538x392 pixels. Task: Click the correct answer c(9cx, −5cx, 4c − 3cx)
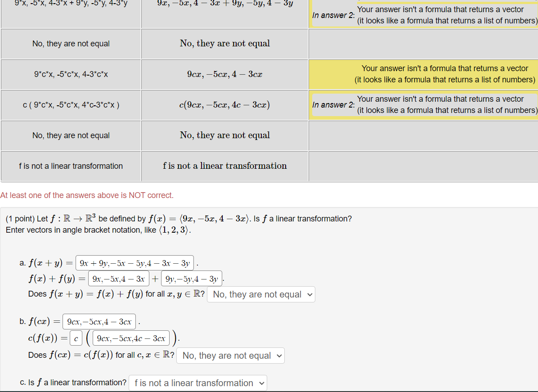point(224,105)
